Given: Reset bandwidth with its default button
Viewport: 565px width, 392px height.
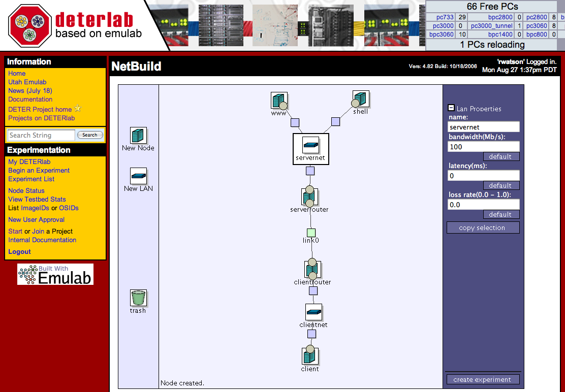Looking at the screenshot, I should (x=500, y=156).
